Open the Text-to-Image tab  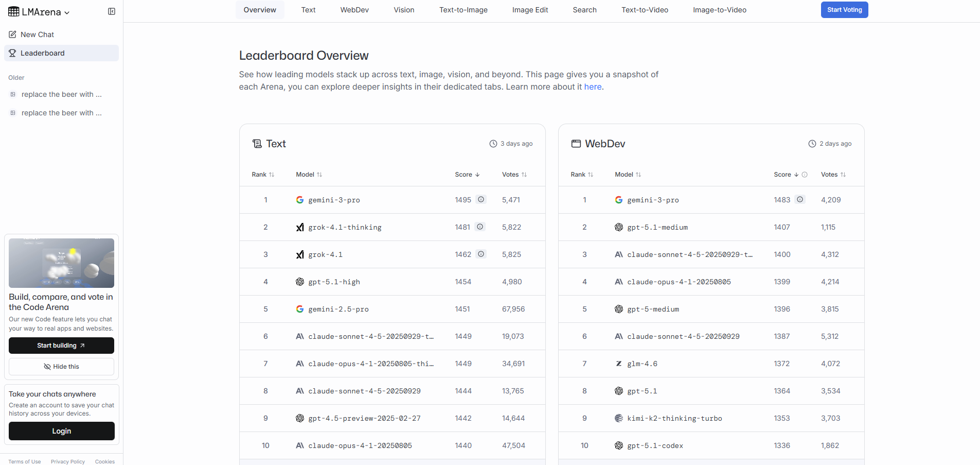point(464,10)
